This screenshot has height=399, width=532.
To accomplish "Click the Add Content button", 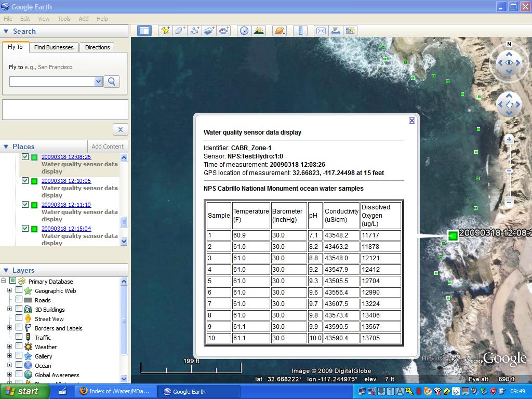I will 108,147.
